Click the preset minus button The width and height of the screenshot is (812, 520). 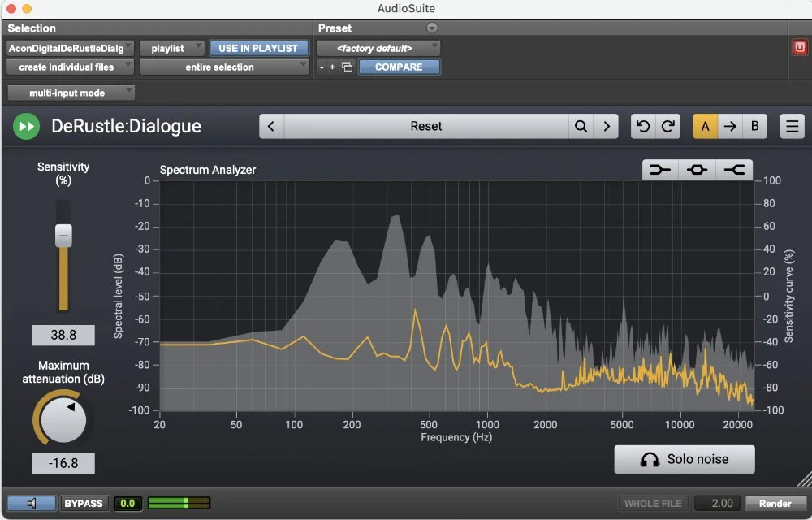[322, 67]
